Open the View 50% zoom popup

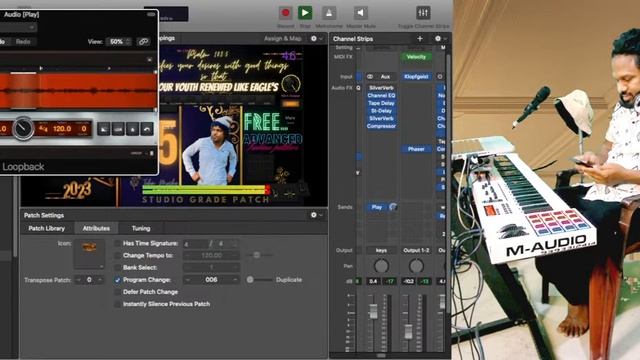[x=119, y=42]
